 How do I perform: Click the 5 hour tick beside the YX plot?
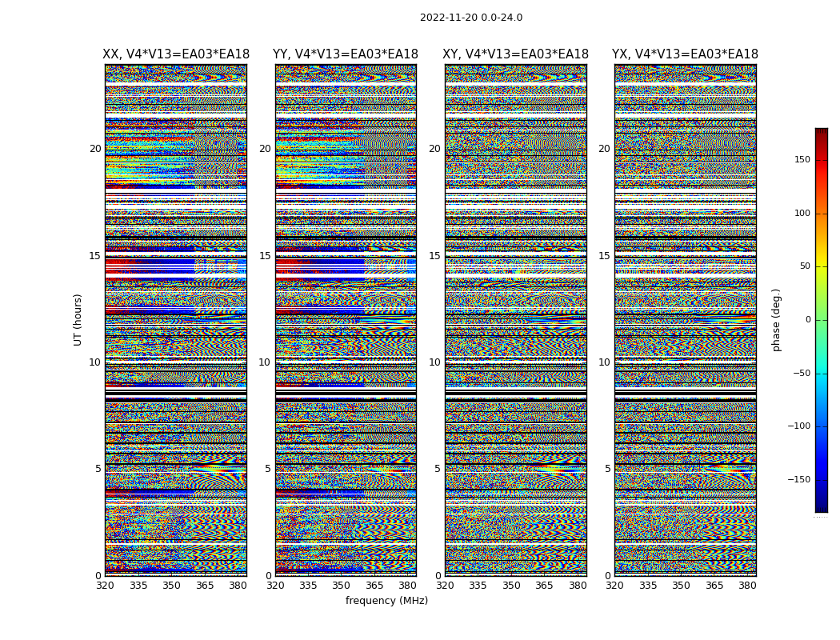tap(607, 469)
